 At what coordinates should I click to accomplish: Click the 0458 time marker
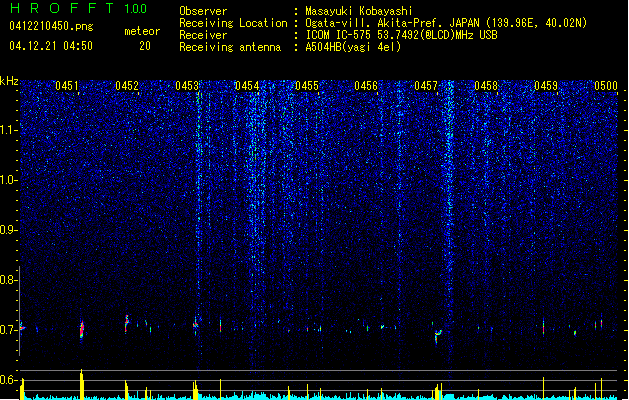click(x=486, y=86)
